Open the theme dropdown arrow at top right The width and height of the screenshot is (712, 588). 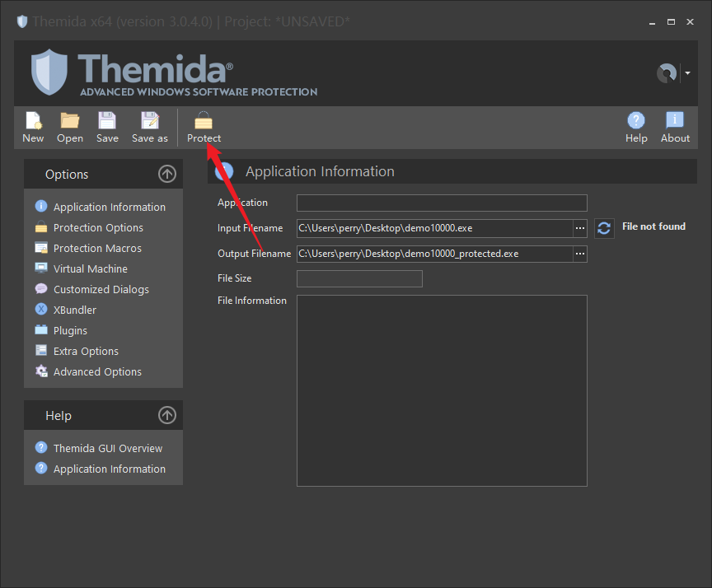pyautogui.click(x=688, y=73)
